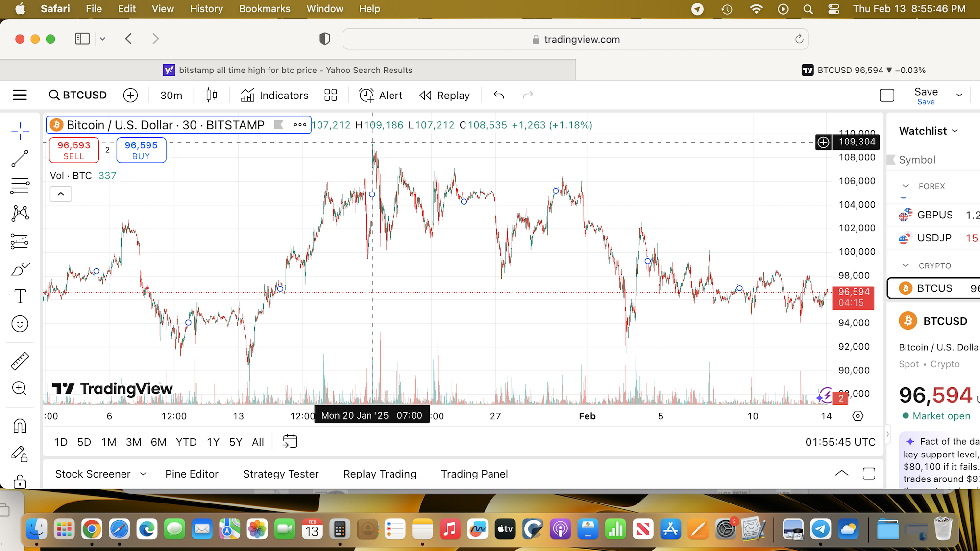The image size is (980, 551).
Task: Redo the chart action
Action: point(528,95)
